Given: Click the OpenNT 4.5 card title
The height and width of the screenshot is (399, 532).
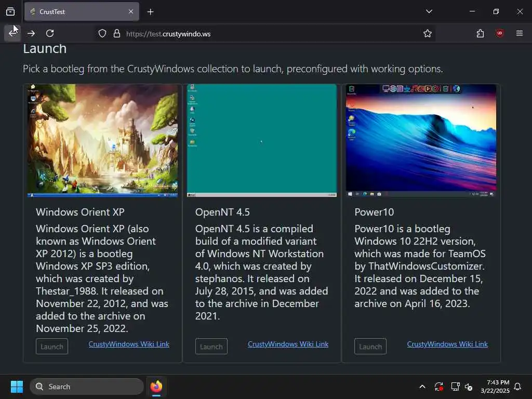Looking at the screenshot, I should click(222, 212).
